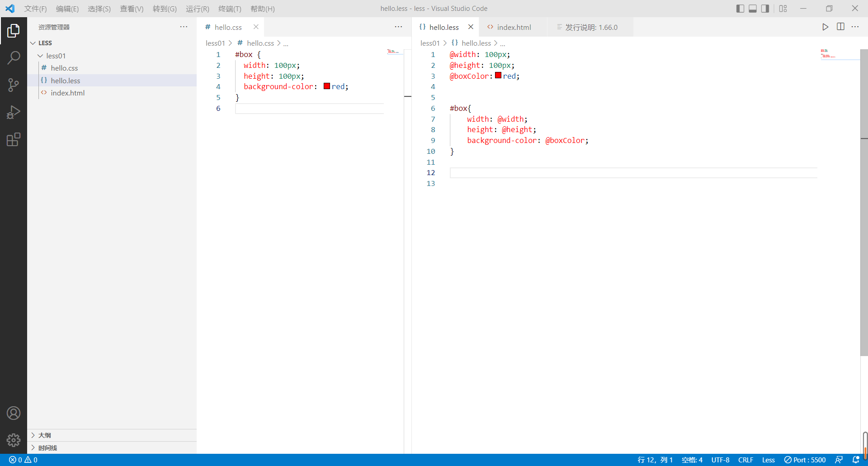Click less01 breadcrumb in right editor
Image resolution: width=868 pixels, height=466 pixels.
(430, 43)
